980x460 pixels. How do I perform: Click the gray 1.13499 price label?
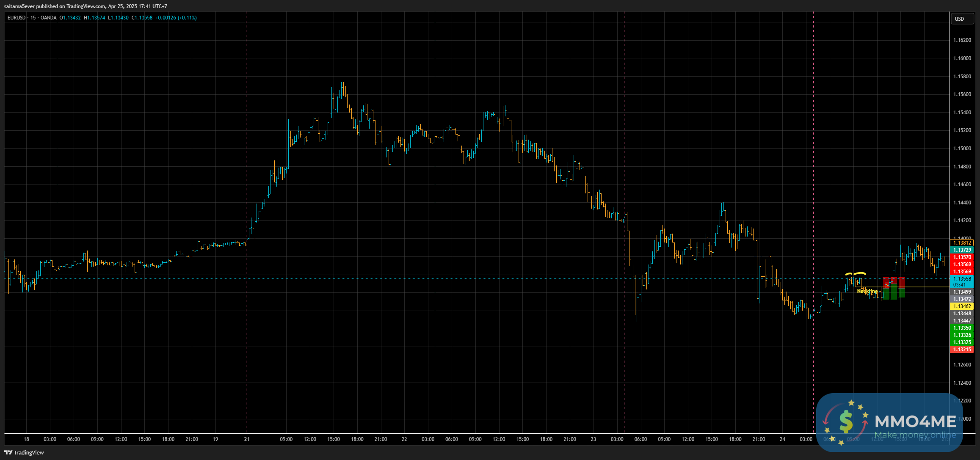pyautogui.click(x=962, y=292)
